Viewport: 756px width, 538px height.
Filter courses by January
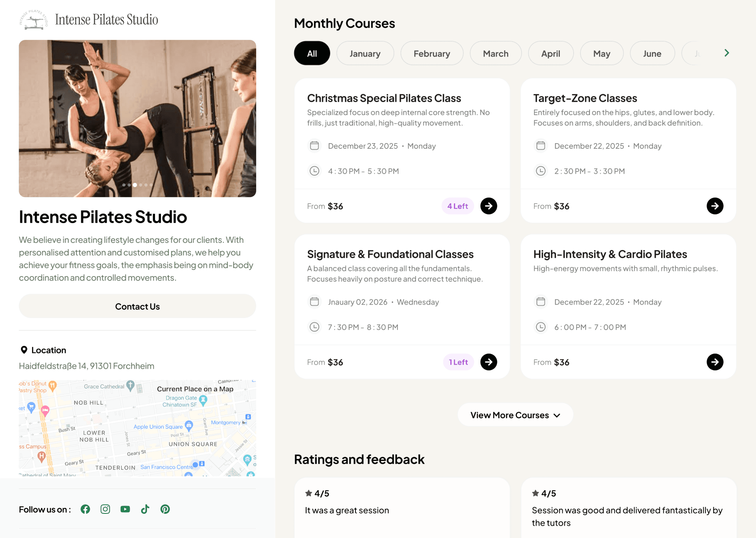[x=365, y=53]
